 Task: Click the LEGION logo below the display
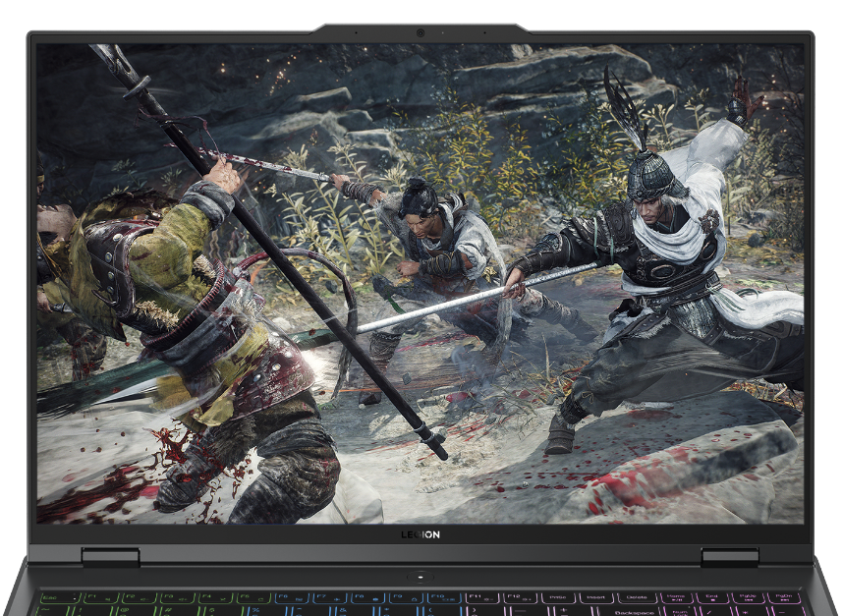421,534
